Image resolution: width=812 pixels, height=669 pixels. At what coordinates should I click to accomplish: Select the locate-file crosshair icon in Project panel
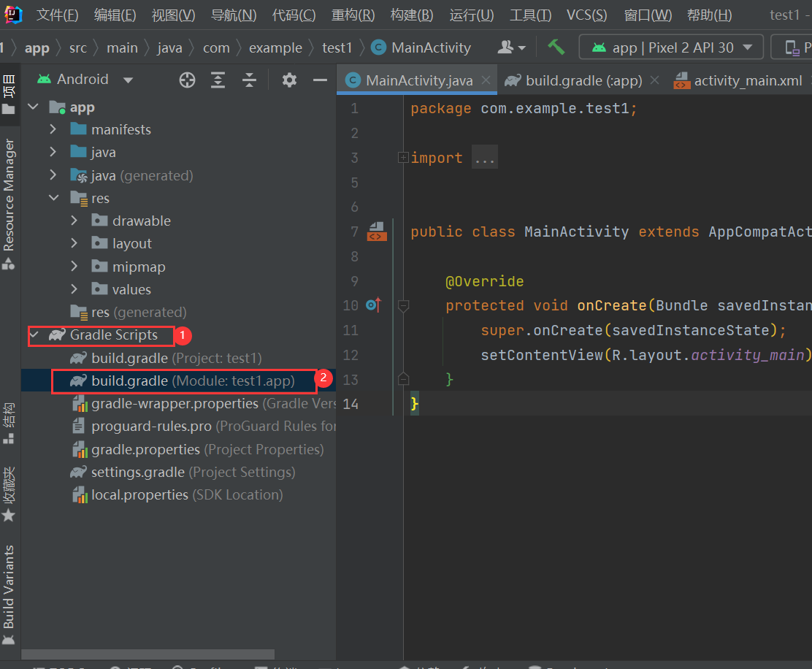point(187,80)
